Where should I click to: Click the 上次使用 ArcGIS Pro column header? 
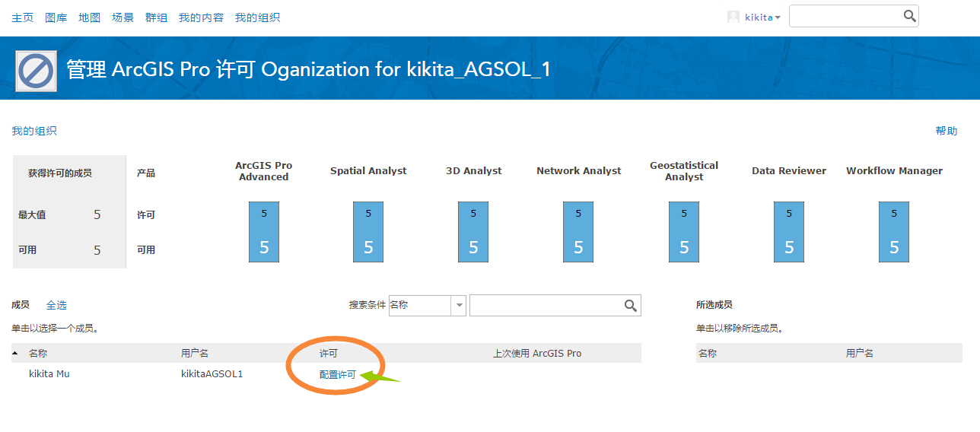tap(537, 353)
